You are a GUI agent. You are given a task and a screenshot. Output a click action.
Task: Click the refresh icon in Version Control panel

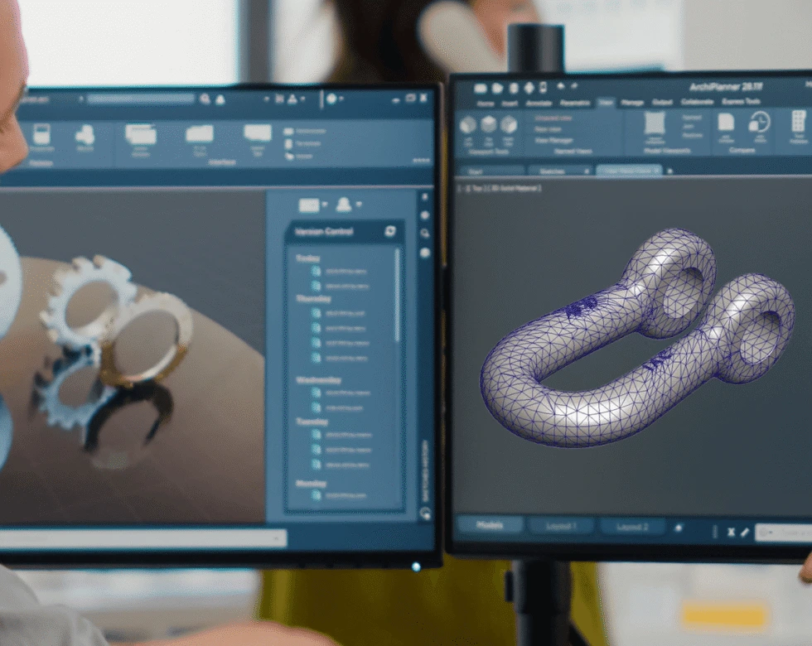[389, 232]
